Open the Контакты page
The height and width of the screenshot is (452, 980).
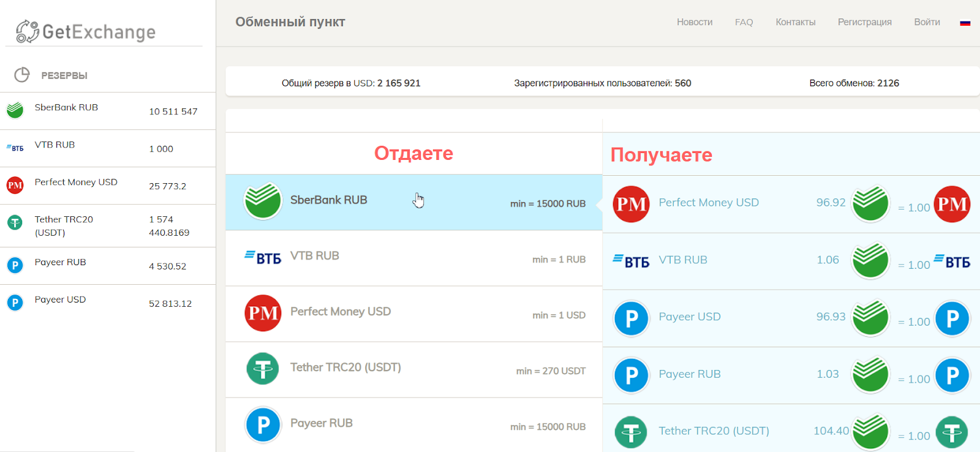pyautogui.click(x=796, y=22)
